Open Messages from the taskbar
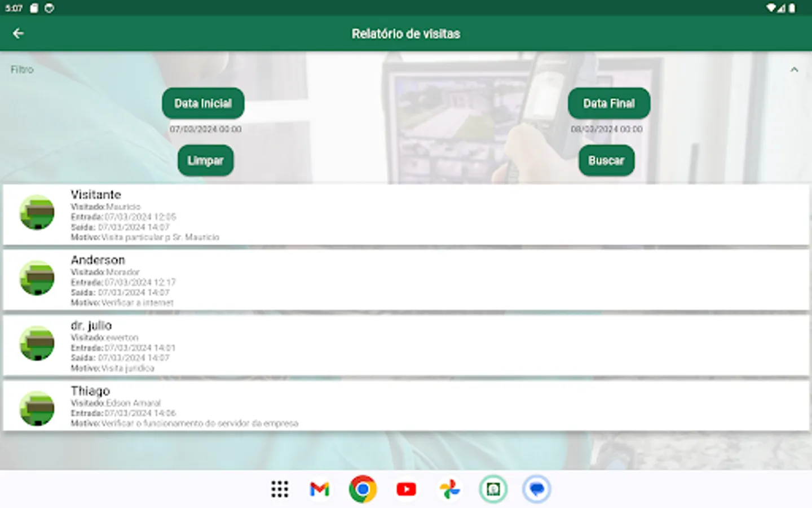The height and width of the screenshot is (508, 812). [536, 489]
